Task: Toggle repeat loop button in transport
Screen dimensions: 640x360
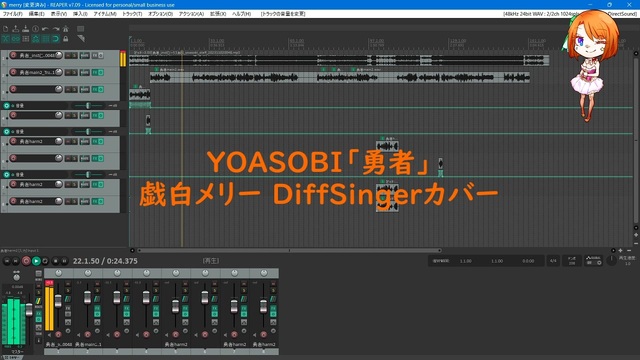Action: click(x=45, y=261)
